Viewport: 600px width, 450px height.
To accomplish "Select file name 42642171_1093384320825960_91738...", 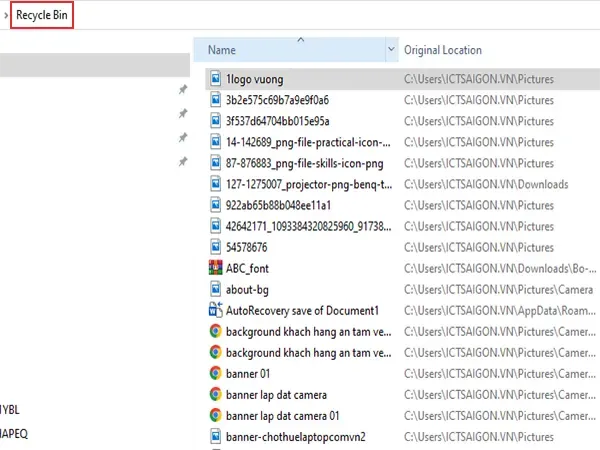I will tap(308, 227).
